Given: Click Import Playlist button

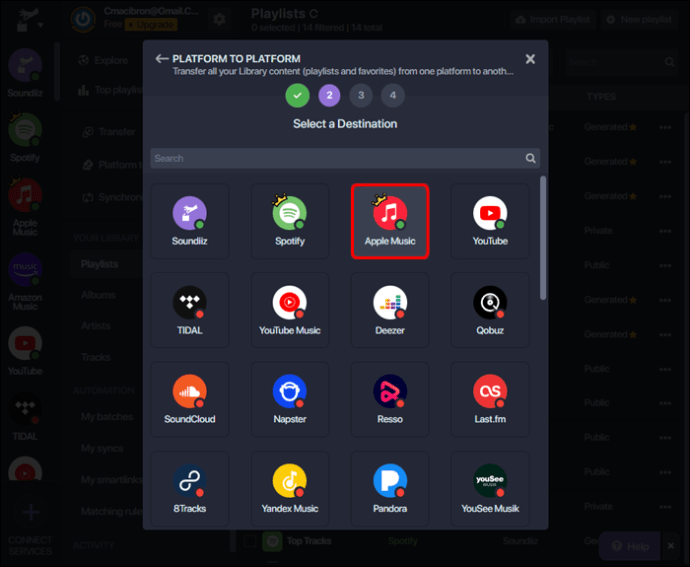Looking at the screenshot, I should click(553, 19).
